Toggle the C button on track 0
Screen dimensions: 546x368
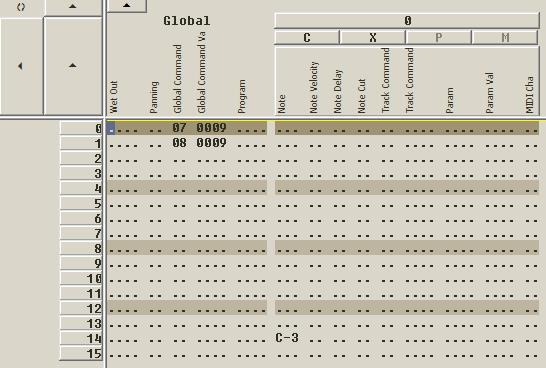point(307,37)
